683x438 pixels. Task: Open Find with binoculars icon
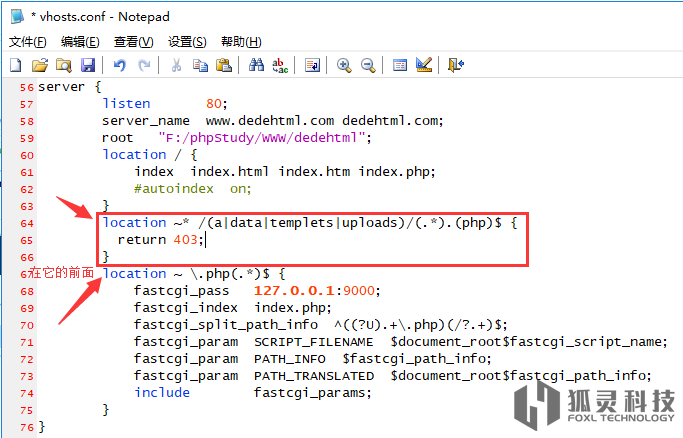[256, 65]
